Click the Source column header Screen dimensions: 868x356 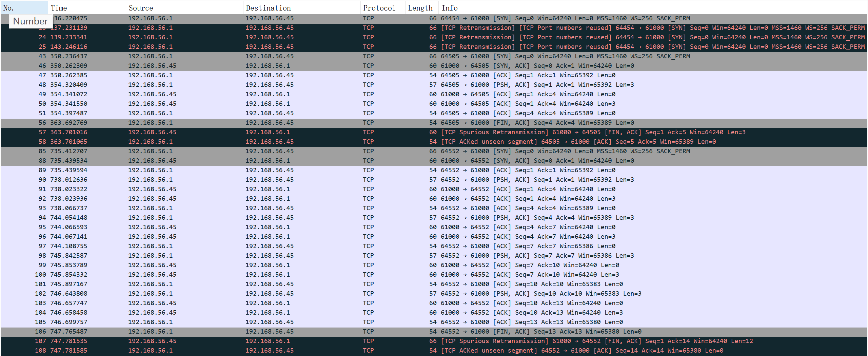pos(184,7)
